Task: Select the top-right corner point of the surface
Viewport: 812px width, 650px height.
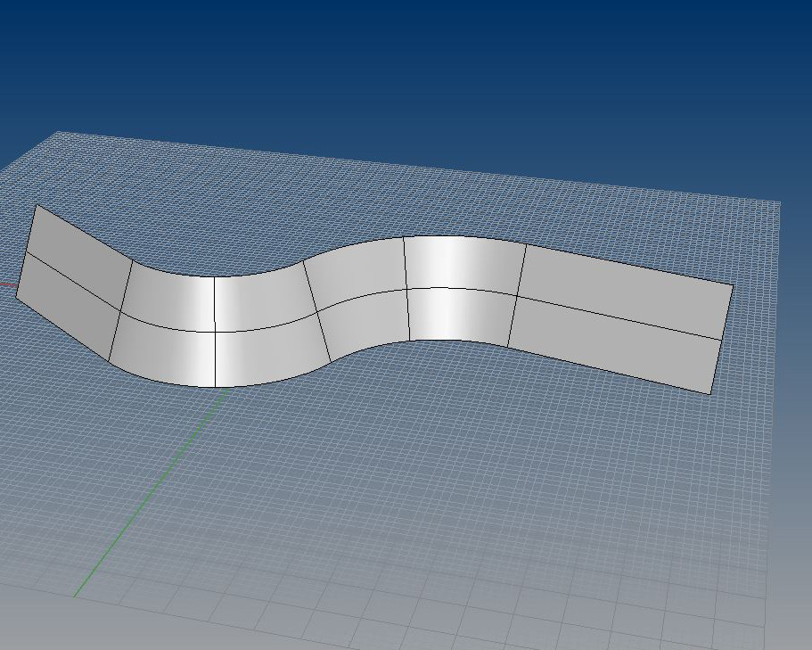Action: point(733,285)
